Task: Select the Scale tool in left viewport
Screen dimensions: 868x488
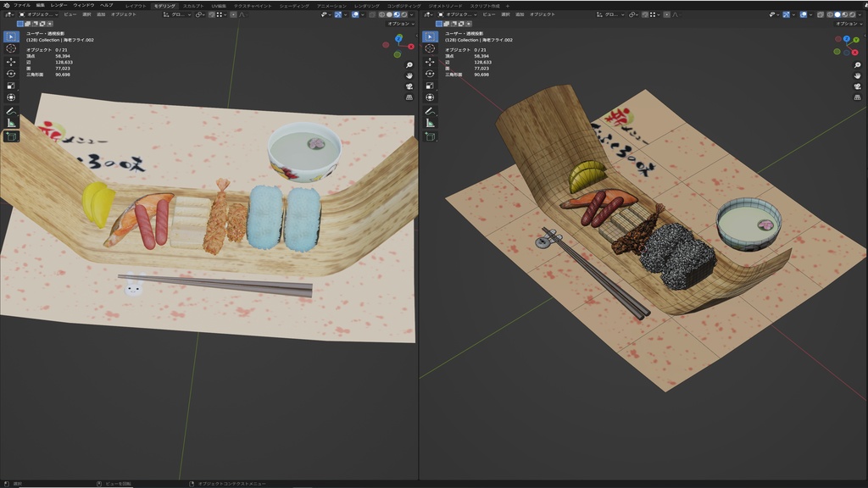Action: point(11,86)
